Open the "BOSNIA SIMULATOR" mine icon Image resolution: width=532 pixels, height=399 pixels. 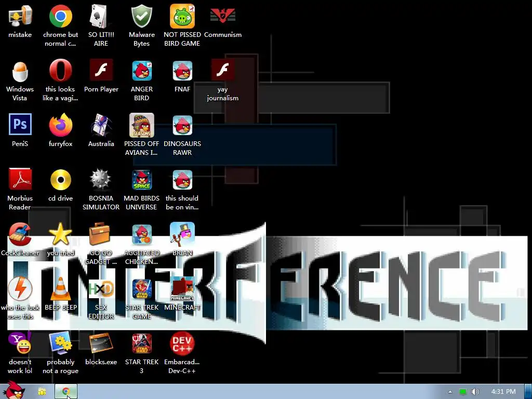(101, 179)
